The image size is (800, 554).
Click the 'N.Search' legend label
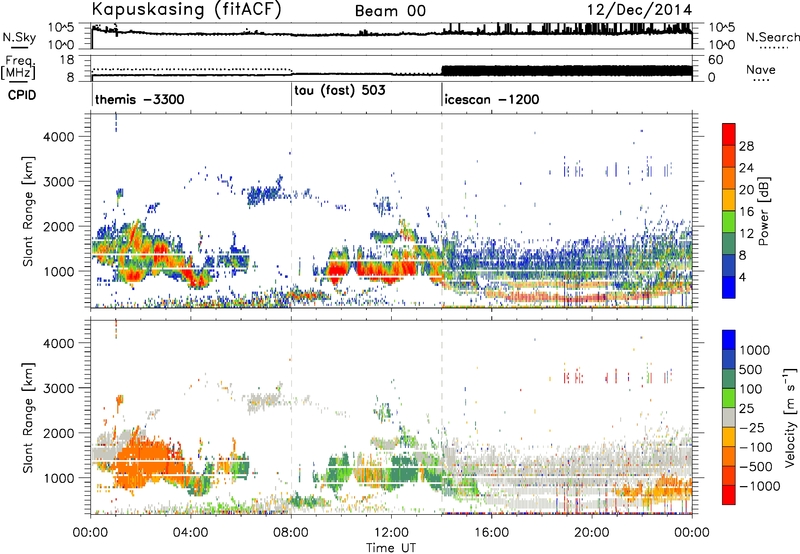(x=772, y=37)
